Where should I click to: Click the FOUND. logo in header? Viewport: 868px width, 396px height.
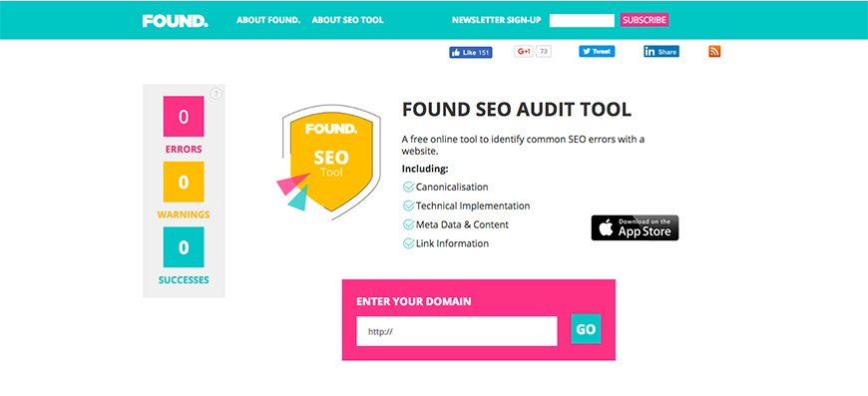pos(175,21)
